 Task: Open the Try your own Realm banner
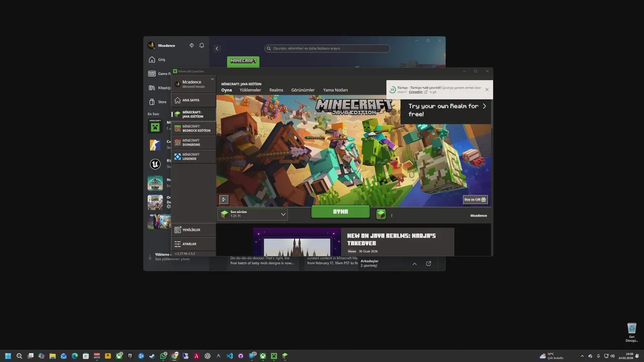pos(446,110)
